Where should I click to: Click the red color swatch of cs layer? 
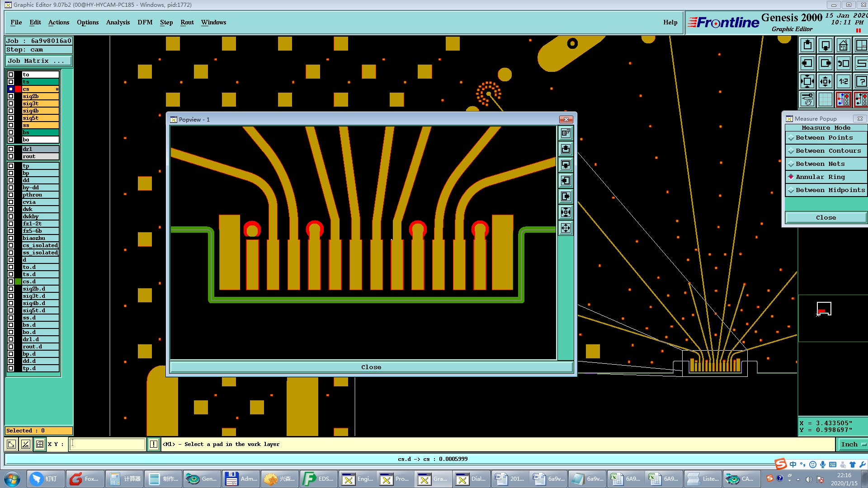(x=19, y=89)
